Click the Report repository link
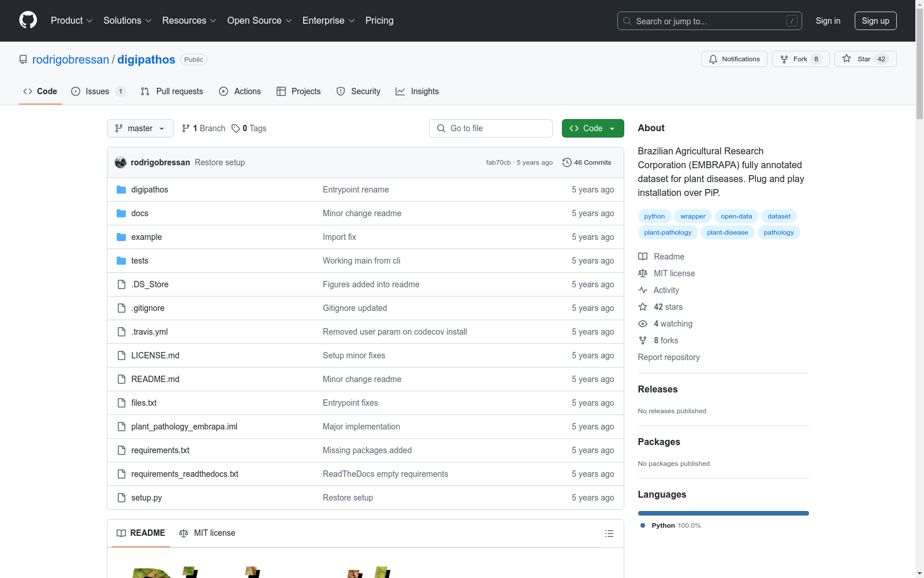The image size is (924, 578). point(669,357)
